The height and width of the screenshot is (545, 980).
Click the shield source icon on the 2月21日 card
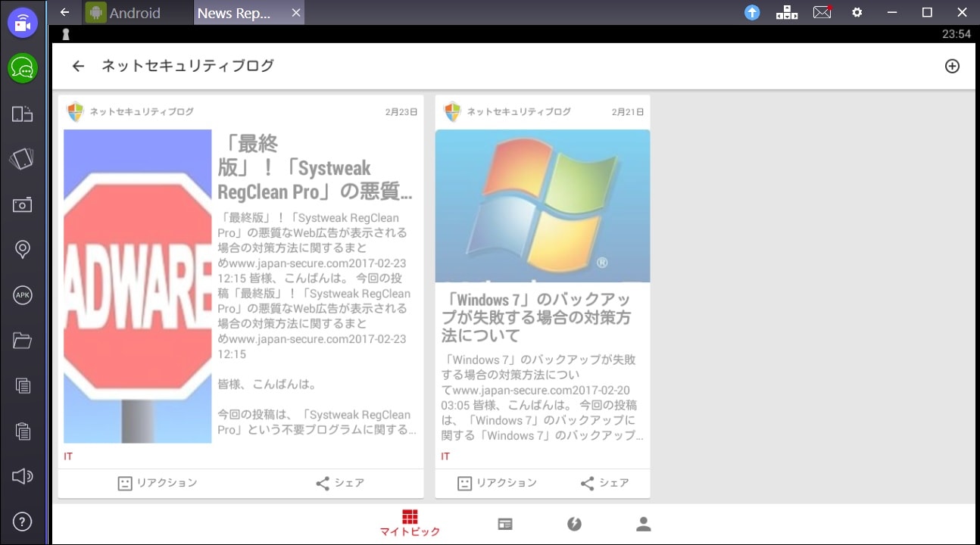click(452, 111)
